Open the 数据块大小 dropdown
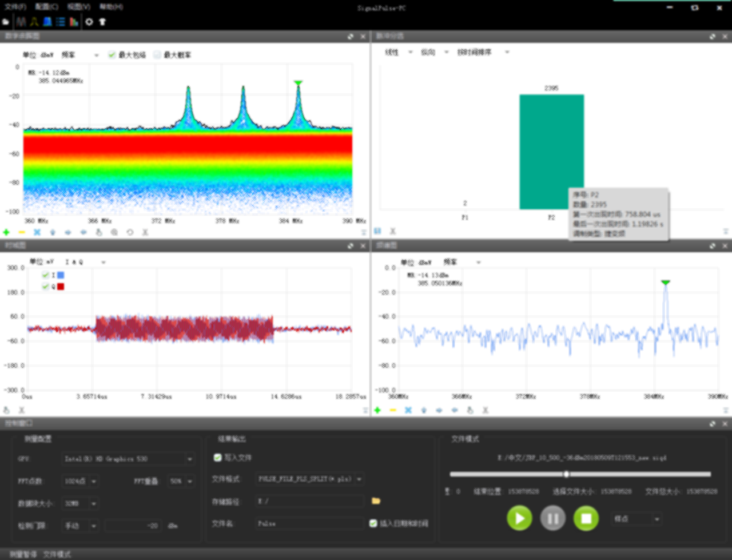732x560 pixels. coord(81,503)
